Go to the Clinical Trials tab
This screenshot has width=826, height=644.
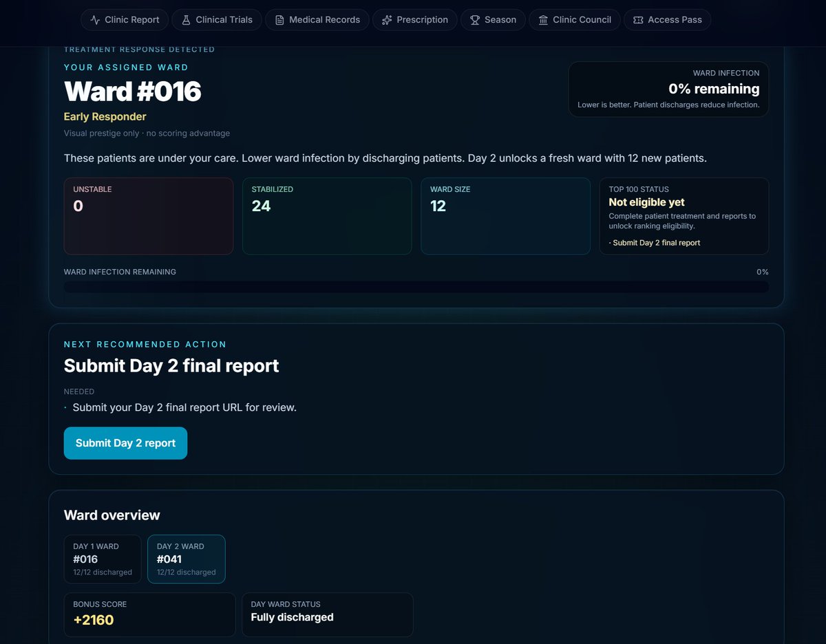point(216,20)
